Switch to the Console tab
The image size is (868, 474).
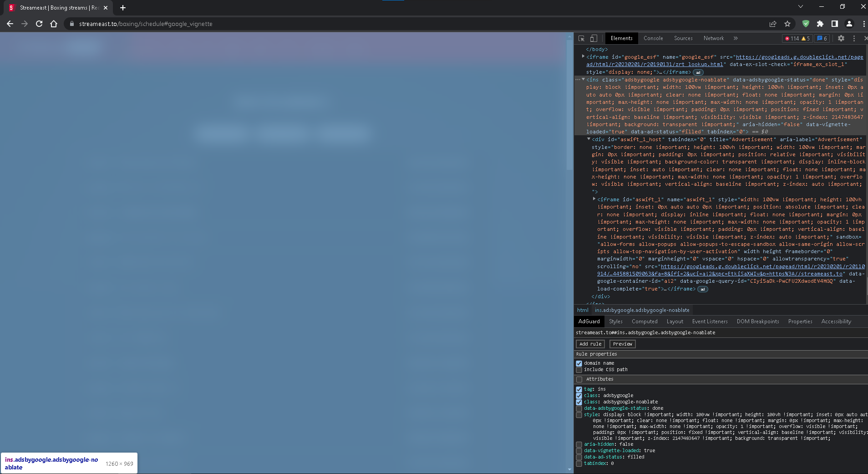pos(653,38)
